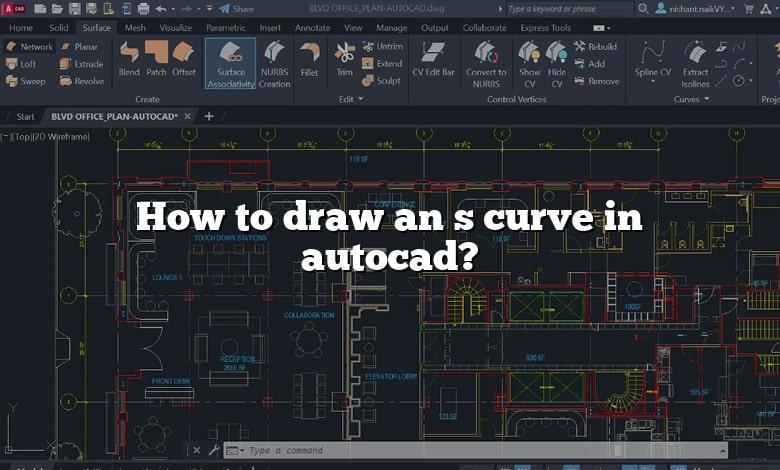
Task: Switch to the Mesh ribbon tab
Action: tap(135, 28)
